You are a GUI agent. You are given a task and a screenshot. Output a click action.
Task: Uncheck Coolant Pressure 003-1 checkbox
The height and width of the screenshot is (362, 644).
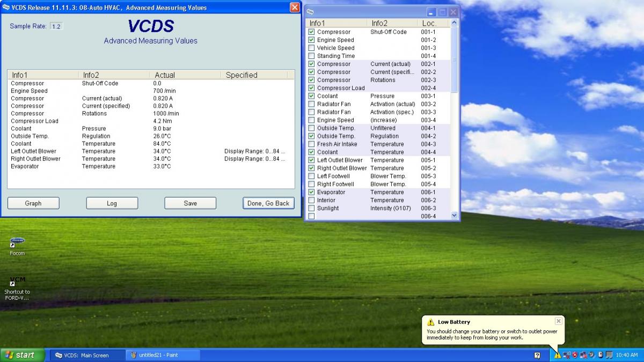coord(311,97)
